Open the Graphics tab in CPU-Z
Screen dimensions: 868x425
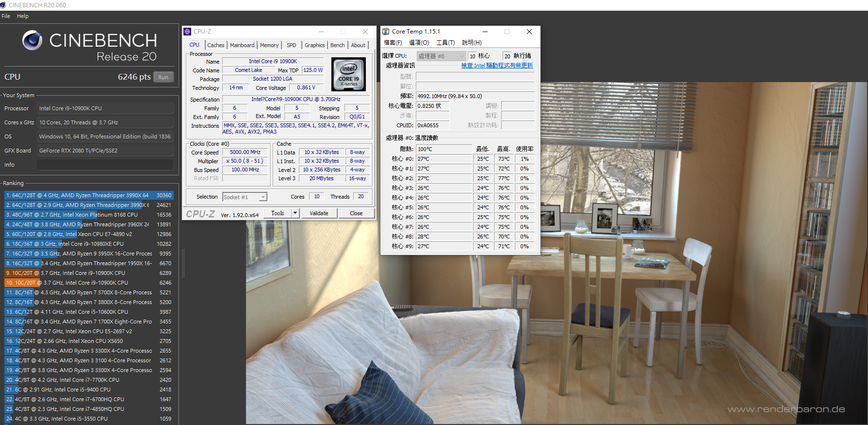coord(315,45)
